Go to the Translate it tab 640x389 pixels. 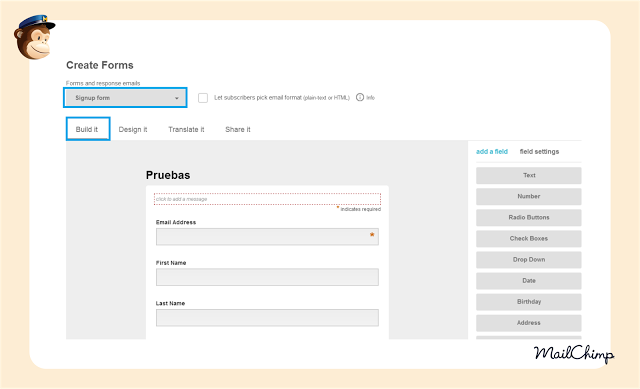(186, 129)
